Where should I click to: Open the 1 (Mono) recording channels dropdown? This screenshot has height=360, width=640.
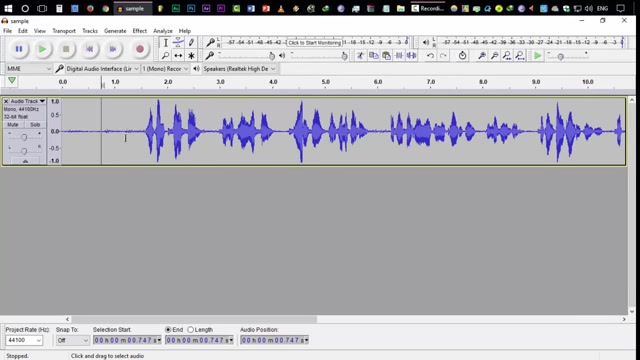point(165,69)
